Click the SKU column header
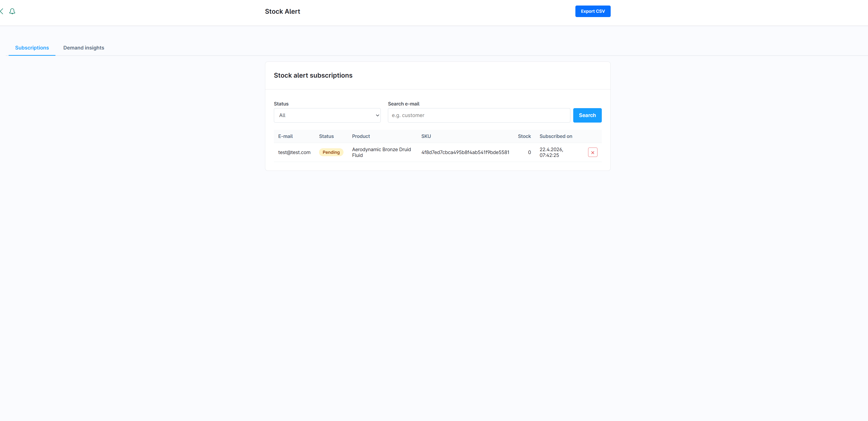Viewport: 868px width, 421px height. 426,136
